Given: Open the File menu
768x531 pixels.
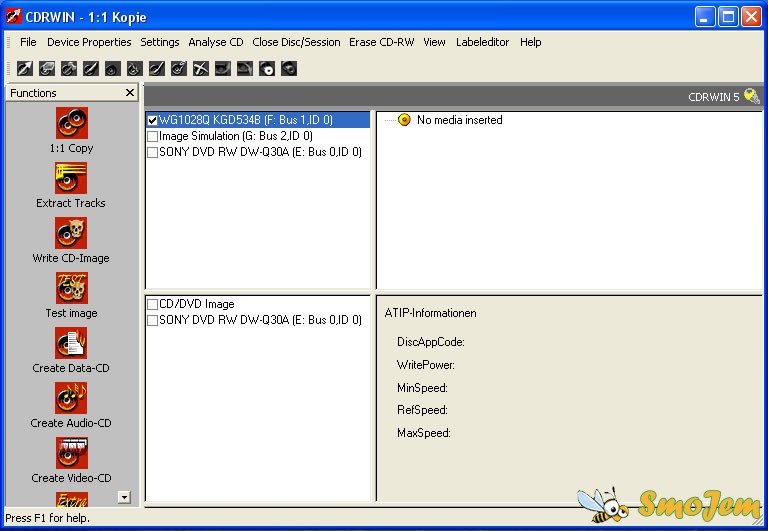Looking at the screenshot, I should pyautogui.click(x=28, y=42).
